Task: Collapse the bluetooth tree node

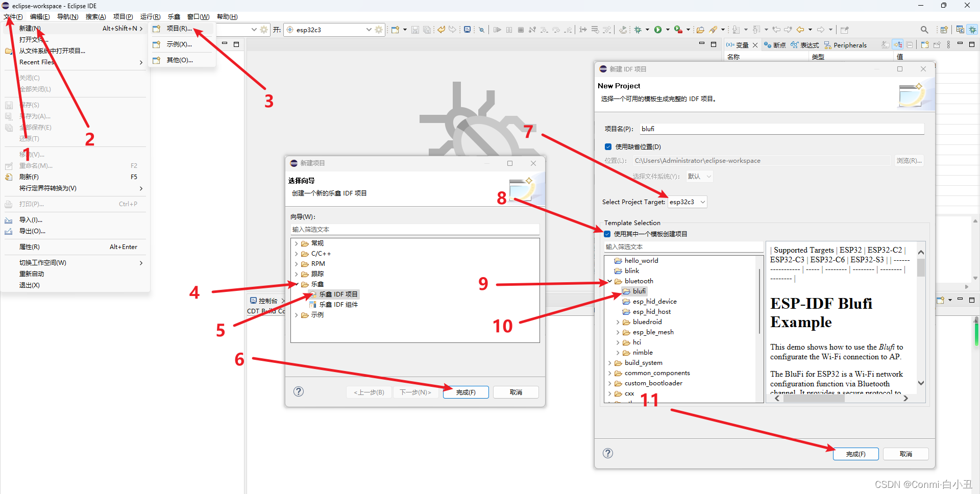Action: point(609,281)
